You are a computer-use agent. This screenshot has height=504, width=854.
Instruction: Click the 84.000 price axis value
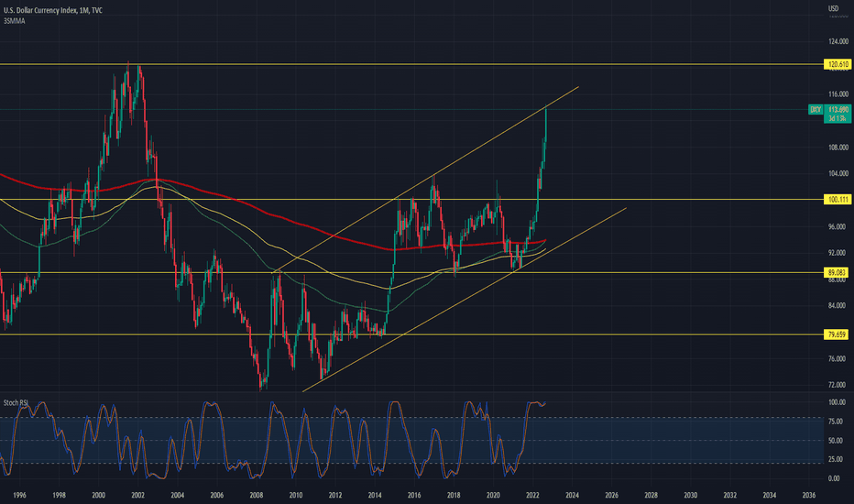point(838,306)
